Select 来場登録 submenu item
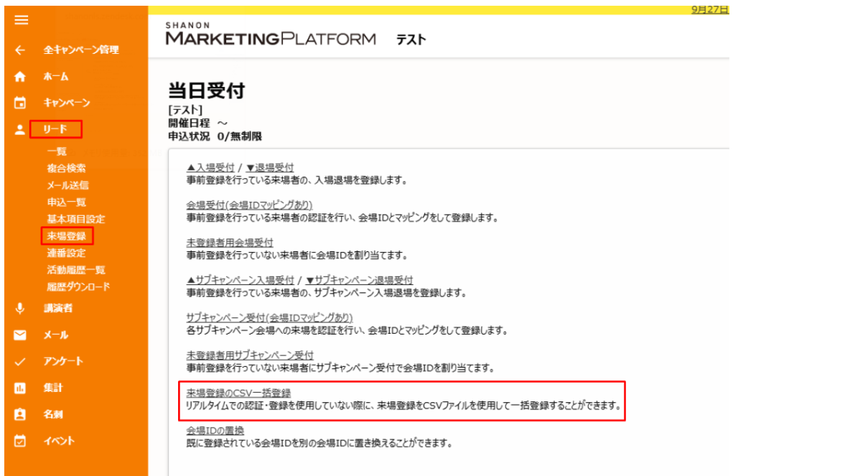Screen dimensions: 868x476 66,236
